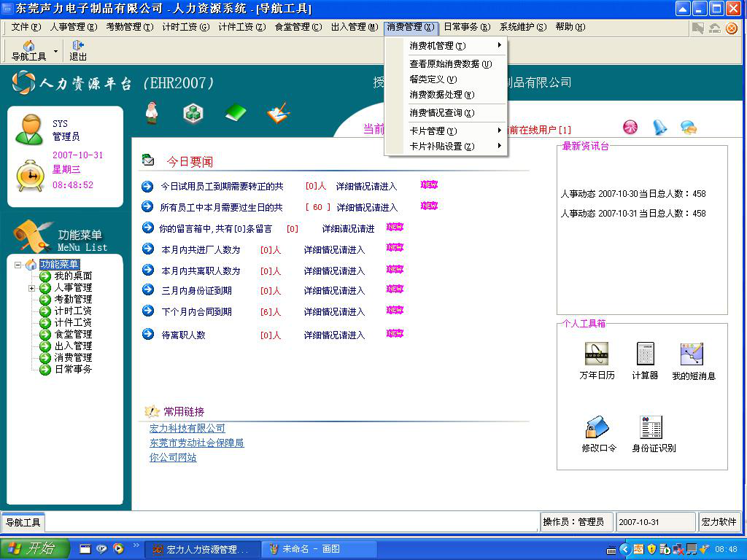747x560 pixels.
Task: Visit the 东莞市劳动社会保障局 link
Action: [x=196, y=443]
